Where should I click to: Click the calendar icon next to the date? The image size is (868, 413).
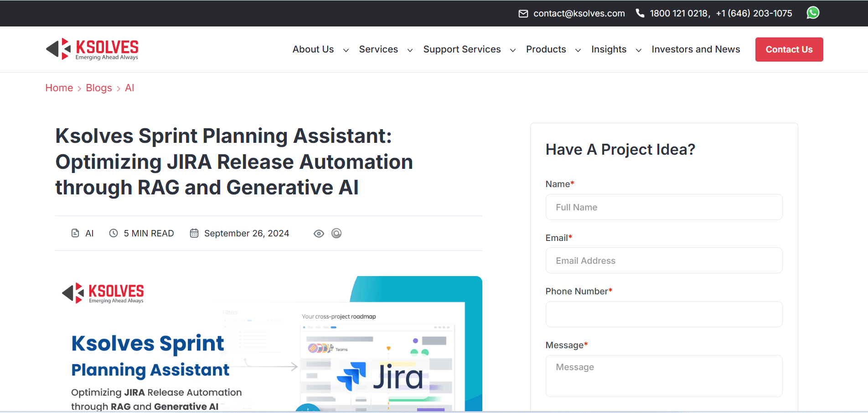[194, 233]
